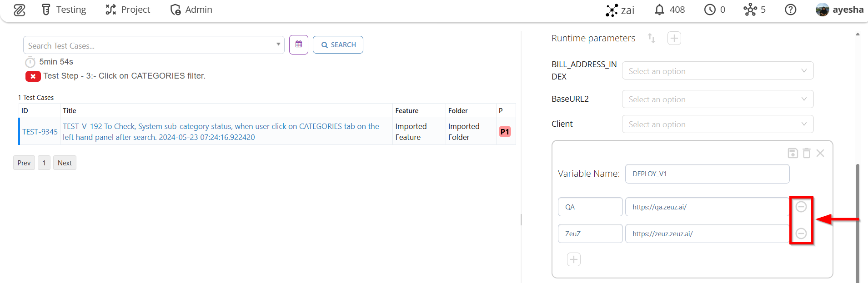Open the BaseURL2 option dropdown
The height and width of the screenshot is (283, 868).
717,99
